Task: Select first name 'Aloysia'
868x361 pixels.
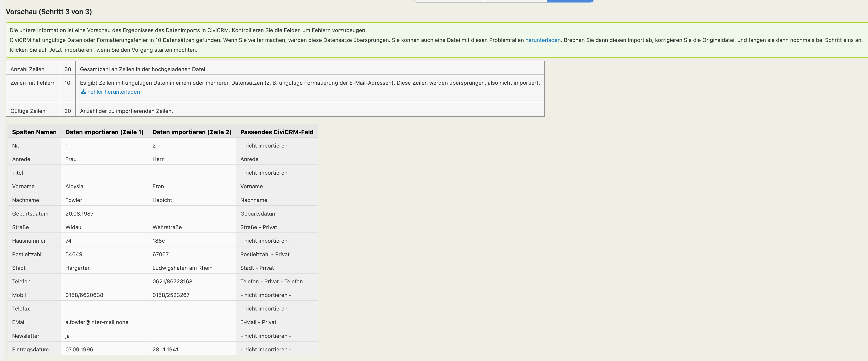Action: click(x=75, y=187)
